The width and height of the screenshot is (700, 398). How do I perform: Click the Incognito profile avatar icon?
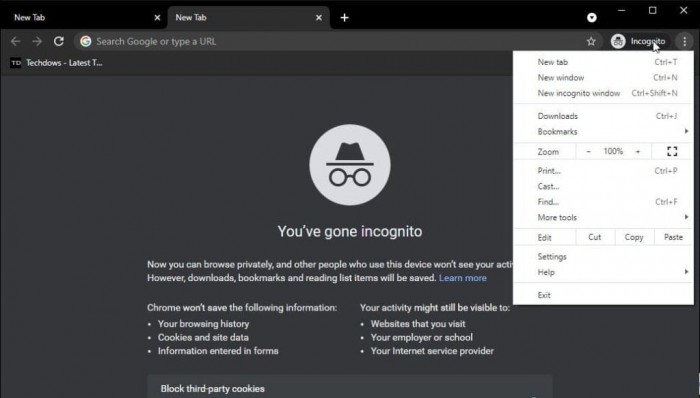click(x=618, y=41)
